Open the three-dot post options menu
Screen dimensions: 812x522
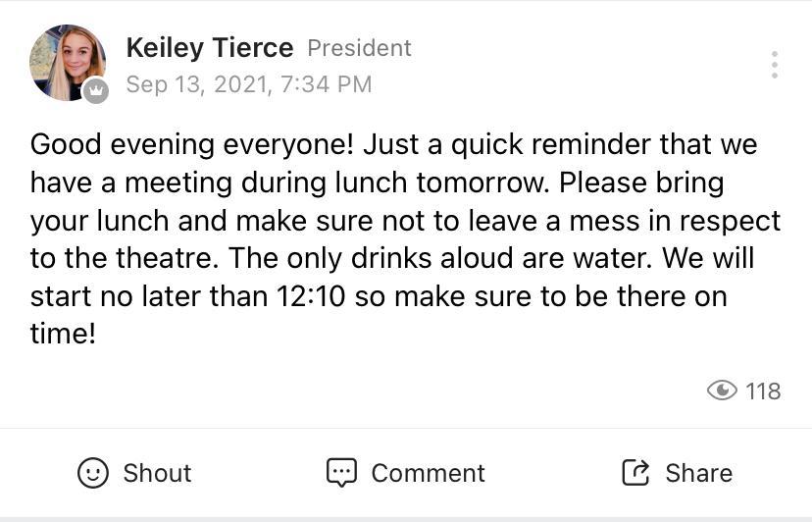point(775,65)
